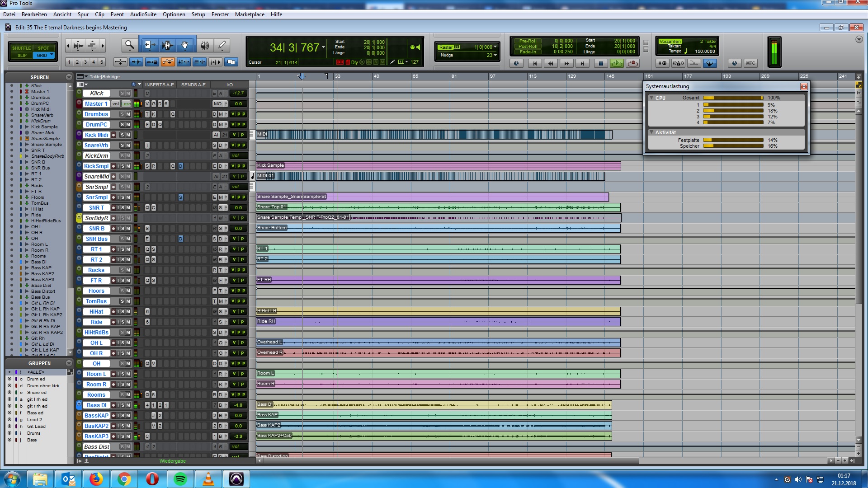
Task: Open the Raster grid value dropdown
Action: pos(495,47)
